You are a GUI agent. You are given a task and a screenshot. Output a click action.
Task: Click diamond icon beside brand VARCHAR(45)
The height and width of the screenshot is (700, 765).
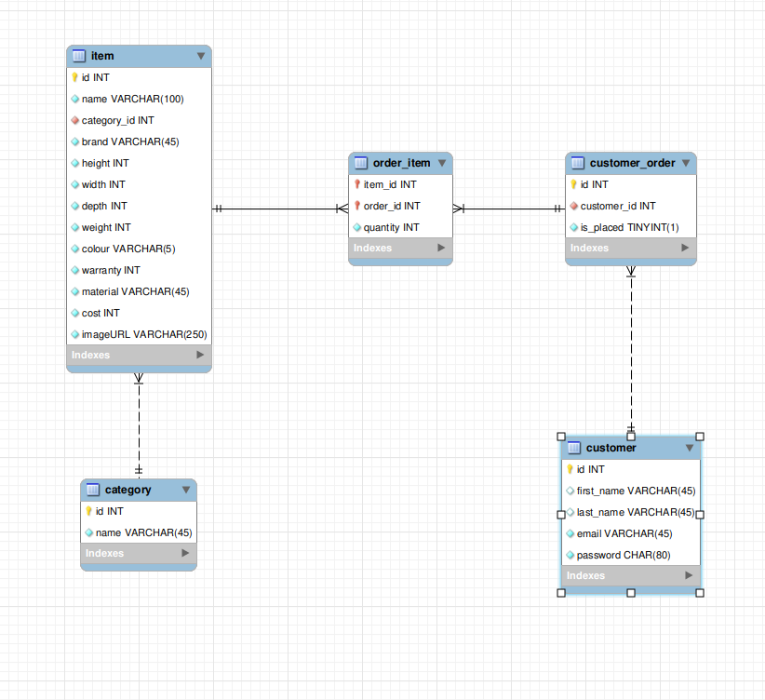point(74,141)
